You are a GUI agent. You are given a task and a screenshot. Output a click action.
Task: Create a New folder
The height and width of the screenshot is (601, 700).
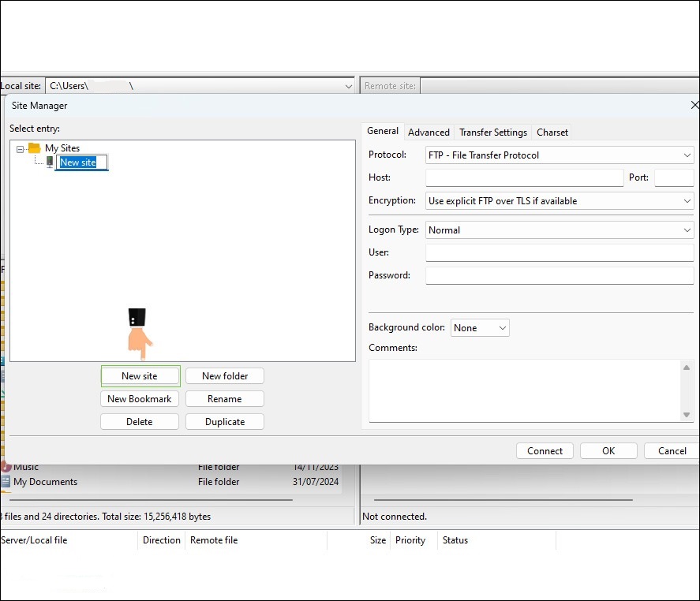(x=225, y=376)
